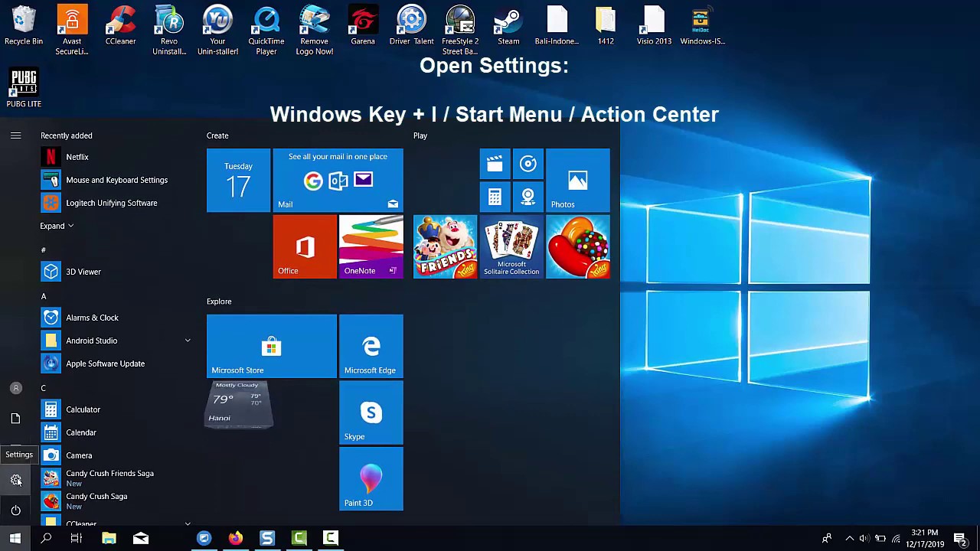Open the Netflix app in Recently added
Screen dimensions: 980x551
pyautogui.click(x=115, y=157)
